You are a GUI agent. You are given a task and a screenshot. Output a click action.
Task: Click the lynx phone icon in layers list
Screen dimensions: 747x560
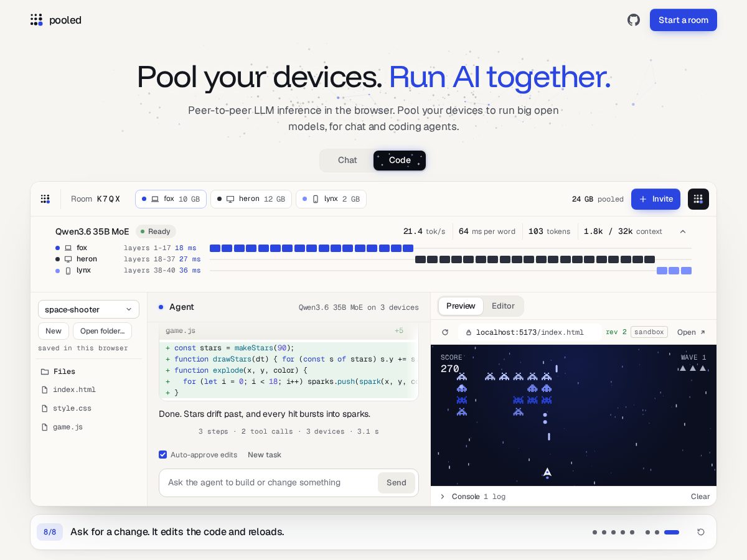coord(68,271)
